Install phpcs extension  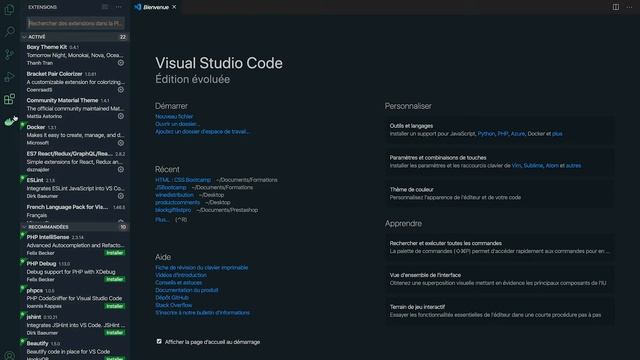(x=114, y=306)
